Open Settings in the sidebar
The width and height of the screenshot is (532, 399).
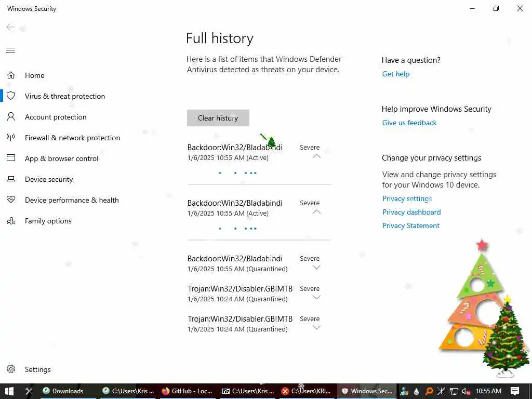tap(37, 369)
